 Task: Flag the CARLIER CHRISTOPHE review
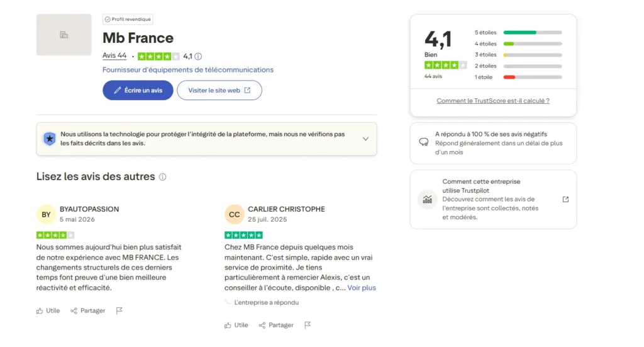pos(308,325)
